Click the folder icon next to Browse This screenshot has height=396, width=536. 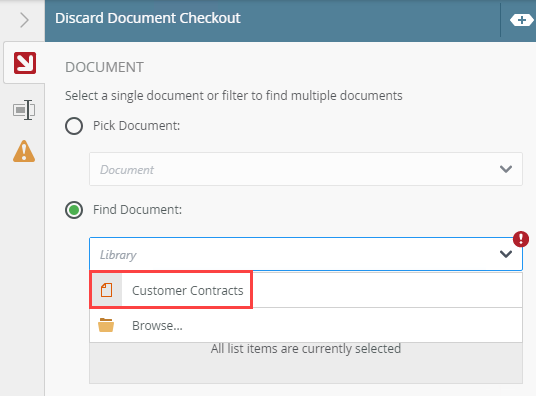106,325
